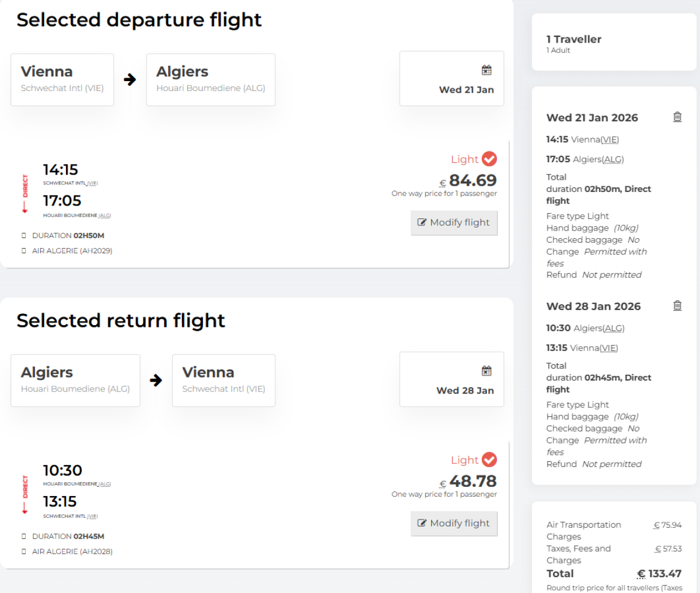Click calendar icon above Wed 28 Jan
The image size is (700, 593).
click(x=487, y=371)
